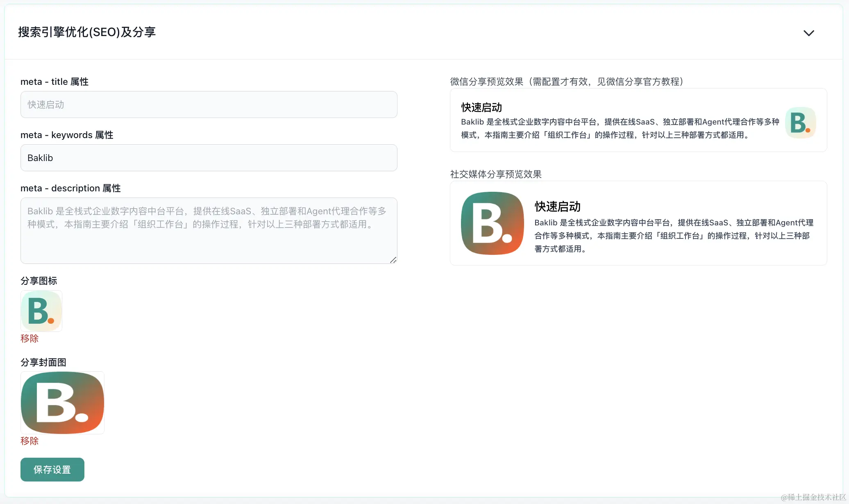Click the WeChat share preview description text
The width and height of the screenshot is (849, 504).
(620, 128)
